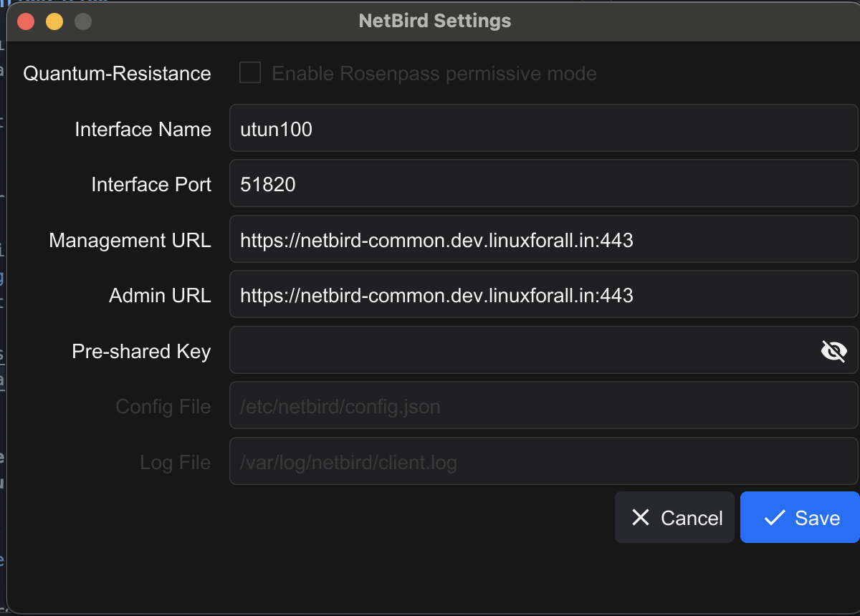Click the greyed-out Config File path field
The image size is (860, 616).
click(x=543, y=407)
